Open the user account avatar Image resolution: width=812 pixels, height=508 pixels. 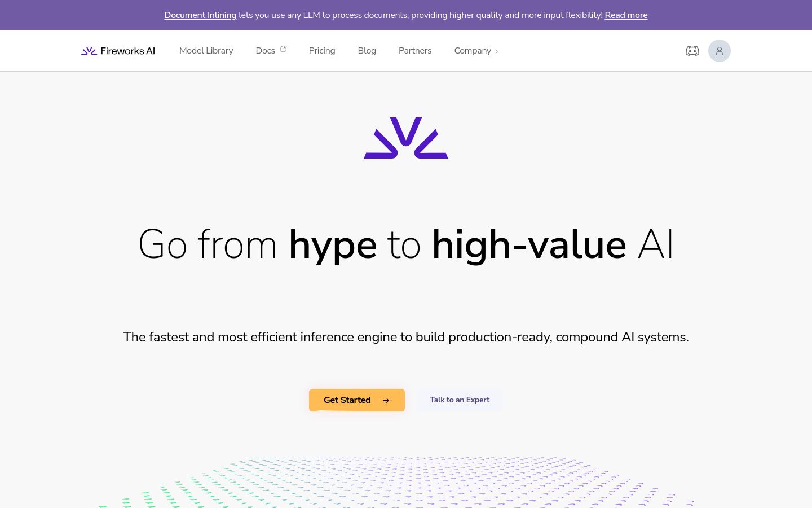pyautogui.click(x=720, y=51)
